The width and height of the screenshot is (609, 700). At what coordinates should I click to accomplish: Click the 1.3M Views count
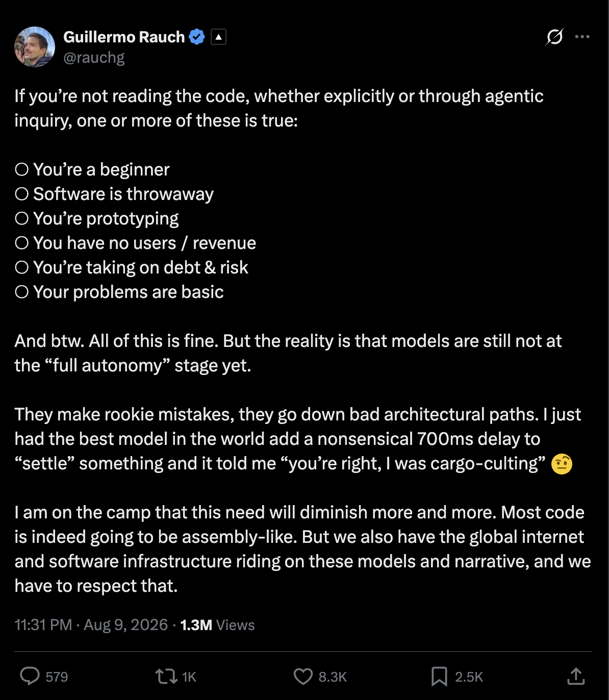pyautogui.click(x=217, y=625)
